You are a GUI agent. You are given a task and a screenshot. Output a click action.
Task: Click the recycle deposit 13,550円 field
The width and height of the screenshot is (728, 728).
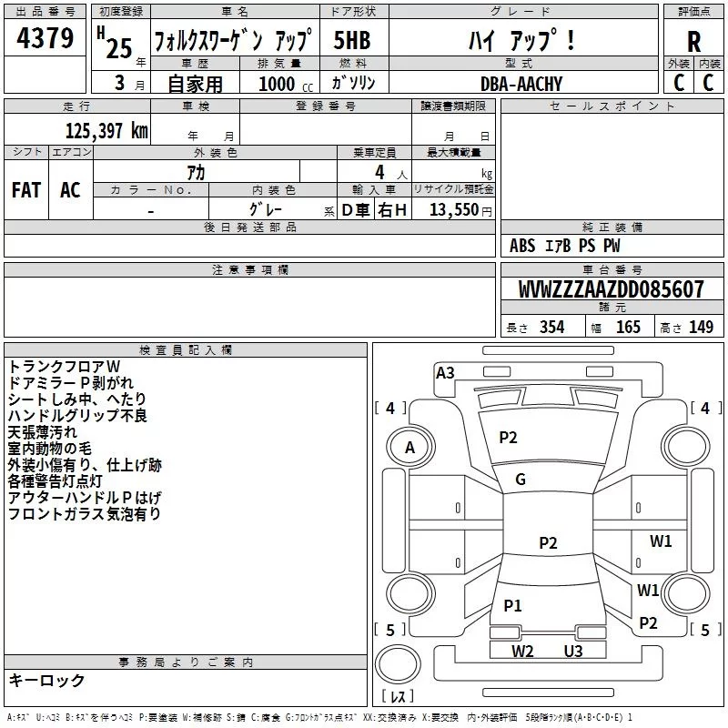coord(454,209)
